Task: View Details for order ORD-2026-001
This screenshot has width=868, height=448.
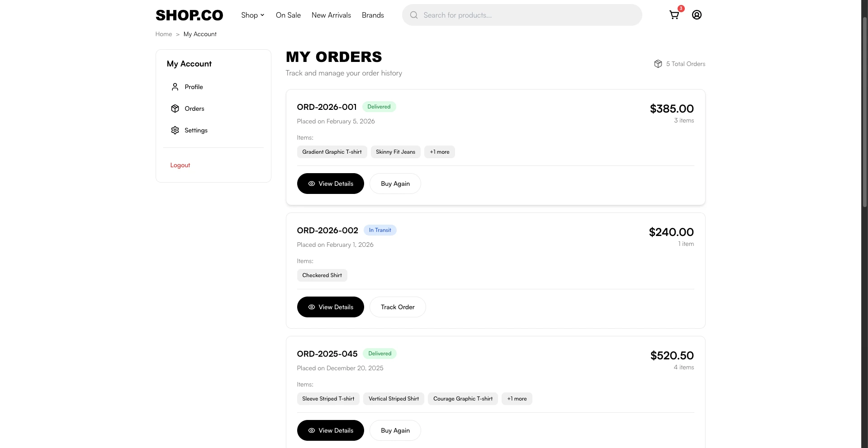Action: click(x=330, y=184)
